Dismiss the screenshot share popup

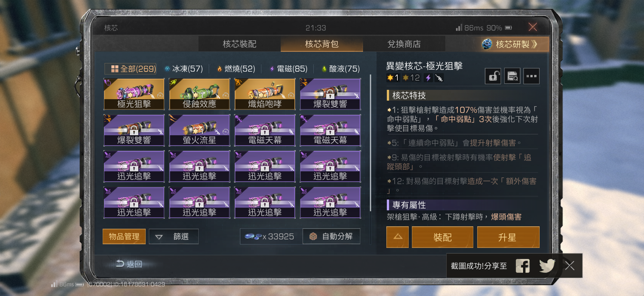(x=570, y=266)
